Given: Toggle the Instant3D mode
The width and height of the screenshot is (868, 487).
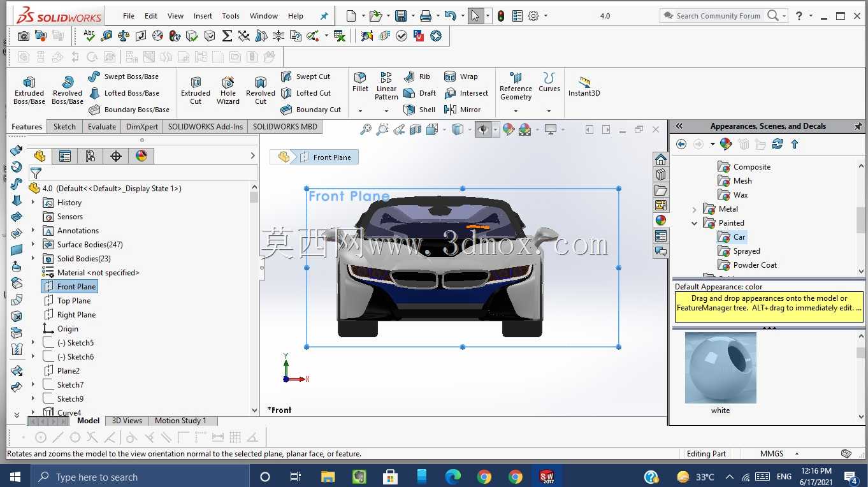Looking at the screenshot, I should (584, 87).
